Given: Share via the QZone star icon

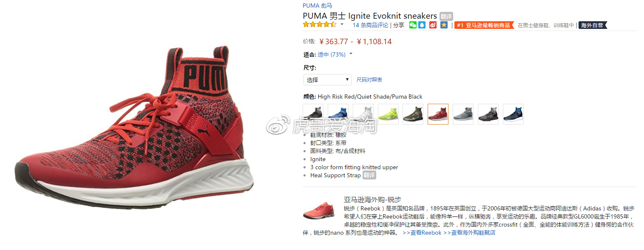Looking at the screenshot, I should point(444,25).
